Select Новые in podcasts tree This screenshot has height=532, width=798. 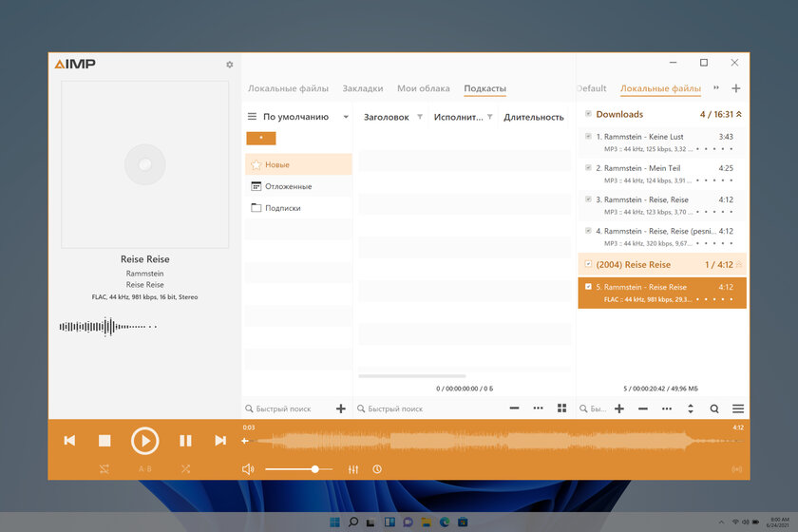[298, 164]
